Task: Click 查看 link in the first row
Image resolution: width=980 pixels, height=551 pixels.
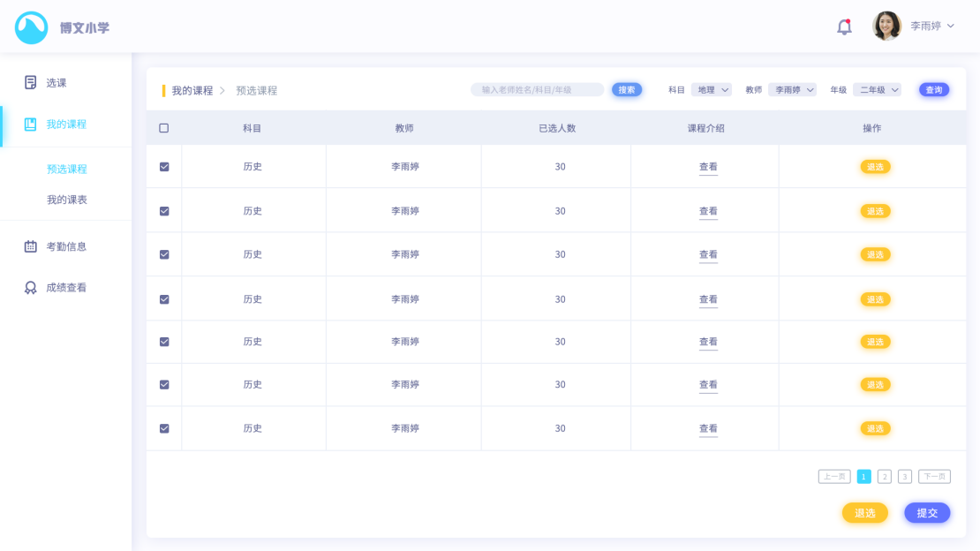Action: pyautogui.click(x=708, y=167)
